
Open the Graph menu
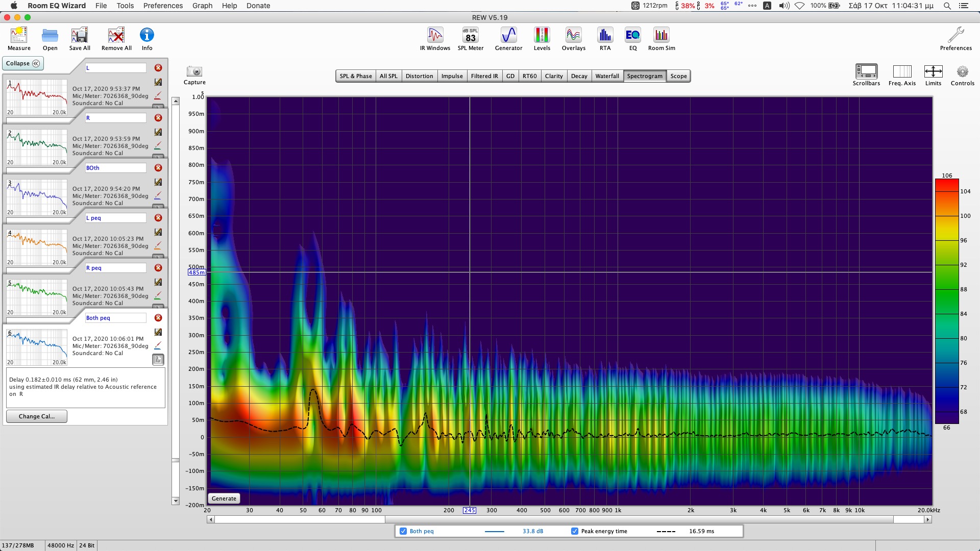tap(202, 6)
